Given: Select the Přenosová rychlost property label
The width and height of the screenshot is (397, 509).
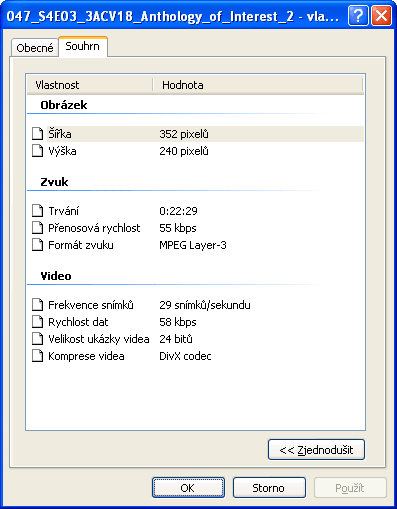Looking at the screenshot, I should click(x=94, y=228).
